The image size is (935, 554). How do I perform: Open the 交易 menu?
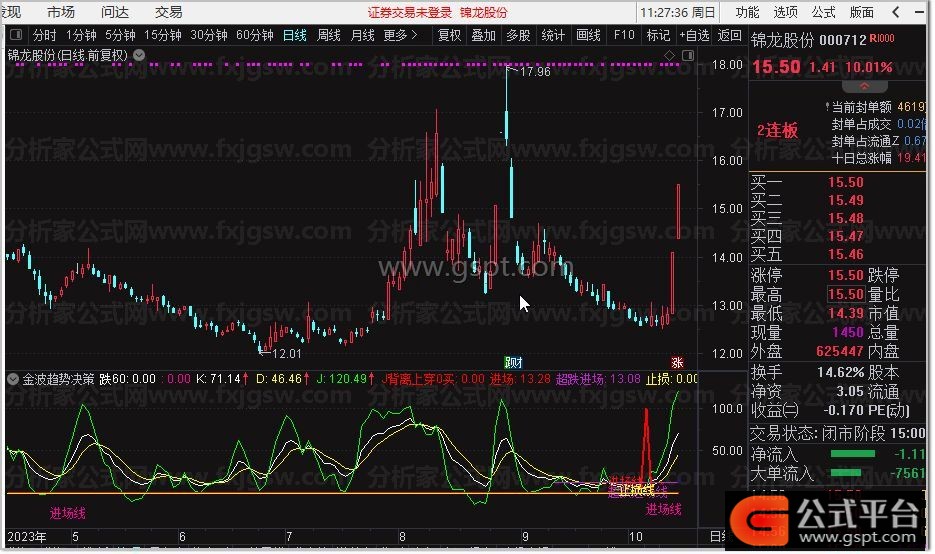[x=168, y=12]
